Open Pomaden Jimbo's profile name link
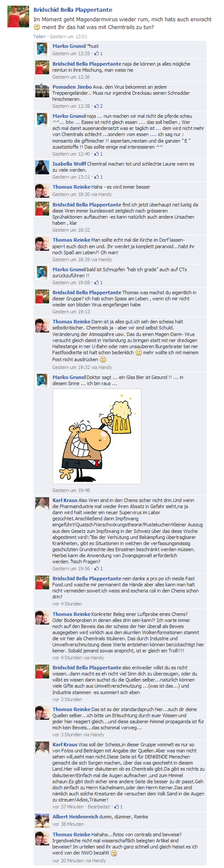Viewport: 224px width, 868px height. (x=72, y=87)
